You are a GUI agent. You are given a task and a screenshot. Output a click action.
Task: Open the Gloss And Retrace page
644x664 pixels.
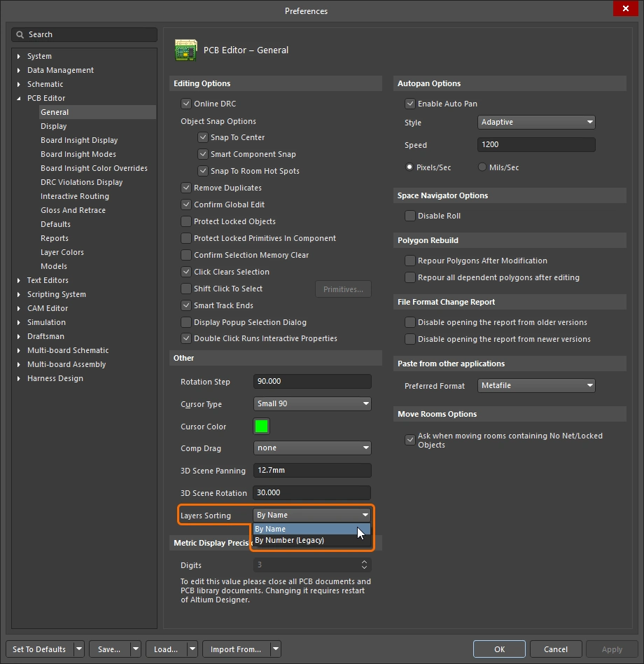click(73, 210)
